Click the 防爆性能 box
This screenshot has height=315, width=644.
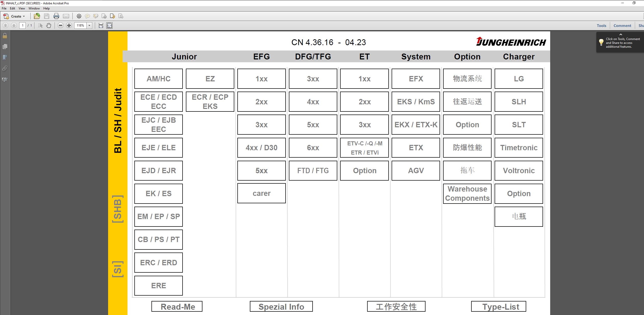point(467,148)
